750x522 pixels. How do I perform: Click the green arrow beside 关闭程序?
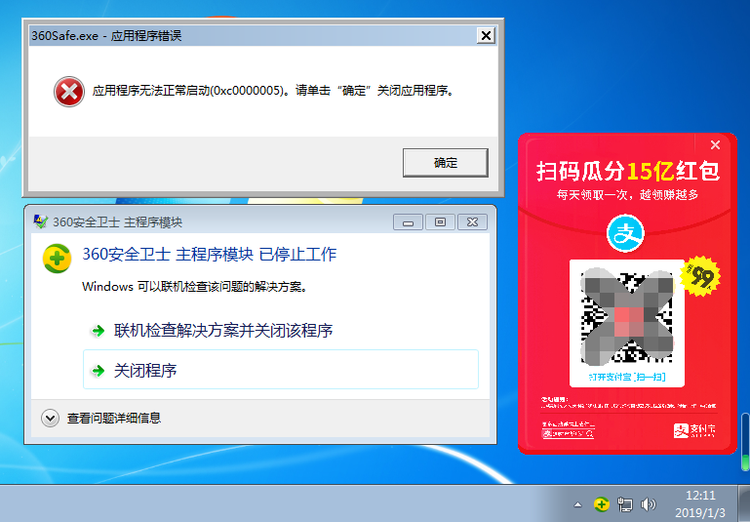[x=98, y=370]
